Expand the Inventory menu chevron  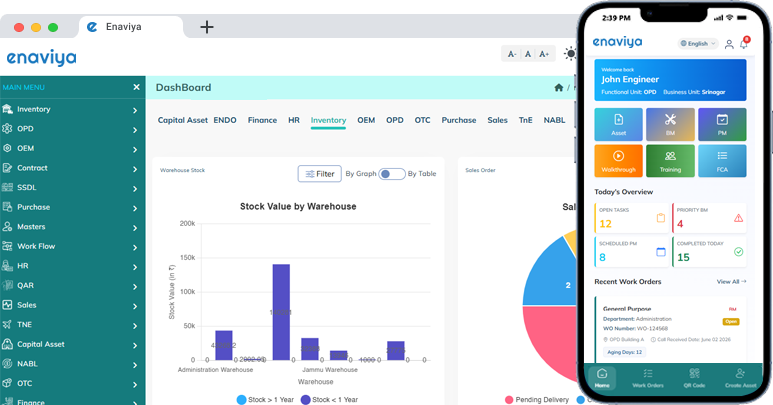click(135, 110)
